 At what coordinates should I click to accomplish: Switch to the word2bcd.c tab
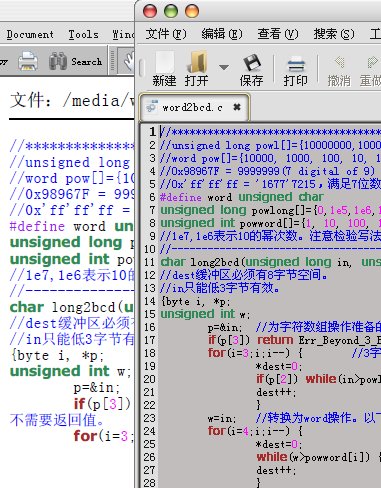(192, 107)
